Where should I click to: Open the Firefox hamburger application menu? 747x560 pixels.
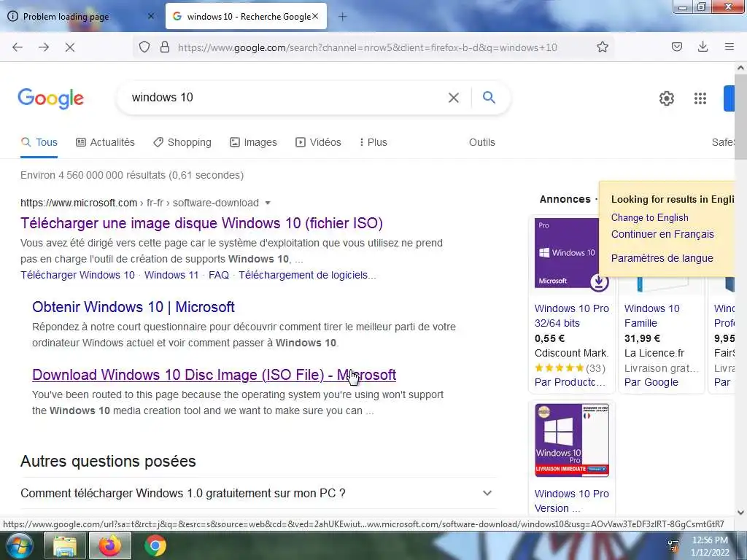click(x=729, y=47)
